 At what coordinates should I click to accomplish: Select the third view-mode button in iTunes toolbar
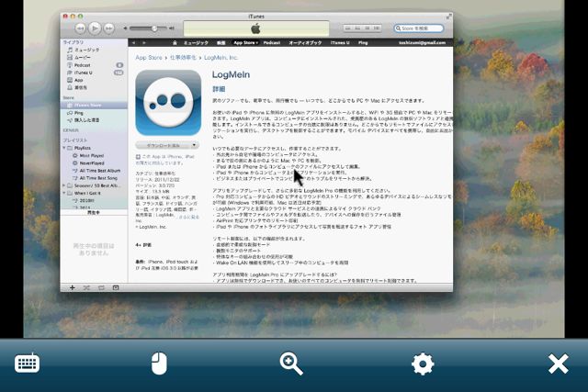tap(367, 28)
